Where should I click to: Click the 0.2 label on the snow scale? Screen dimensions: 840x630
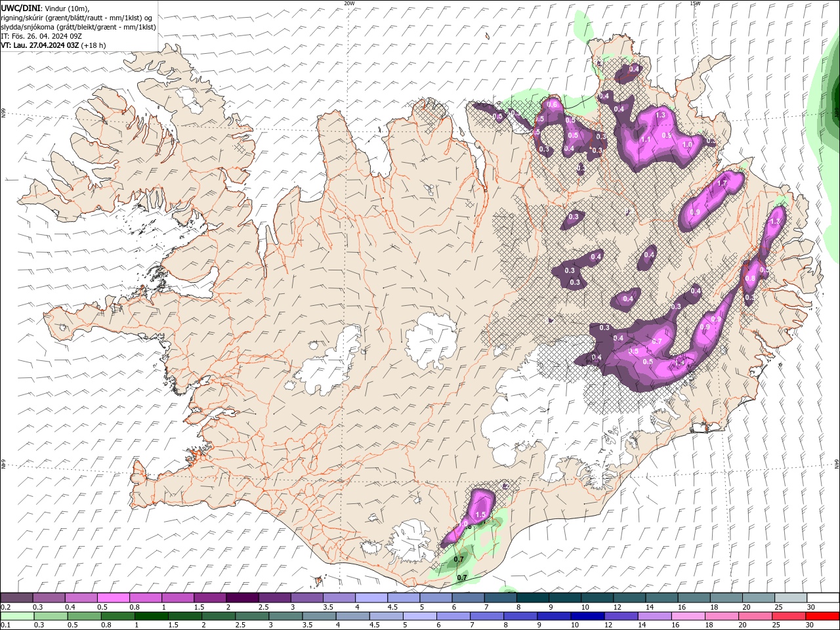(x=5, y=607)
